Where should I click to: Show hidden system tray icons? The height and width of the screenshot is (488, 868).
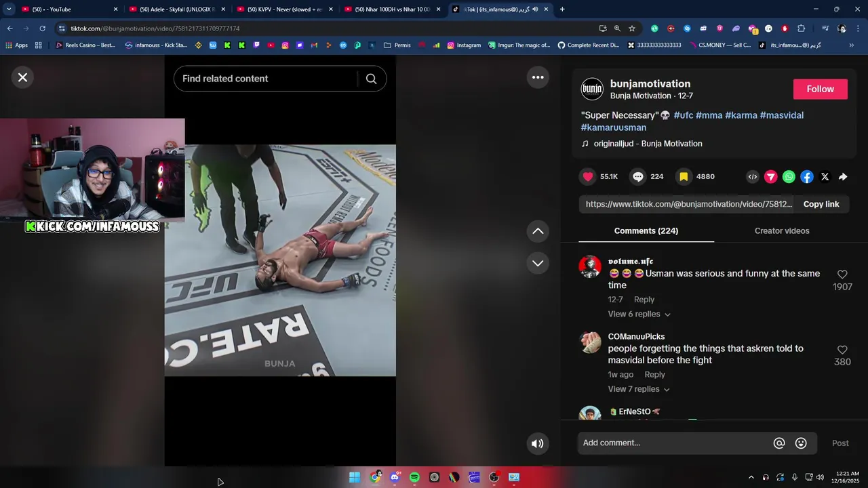click(x=751, y=477)
